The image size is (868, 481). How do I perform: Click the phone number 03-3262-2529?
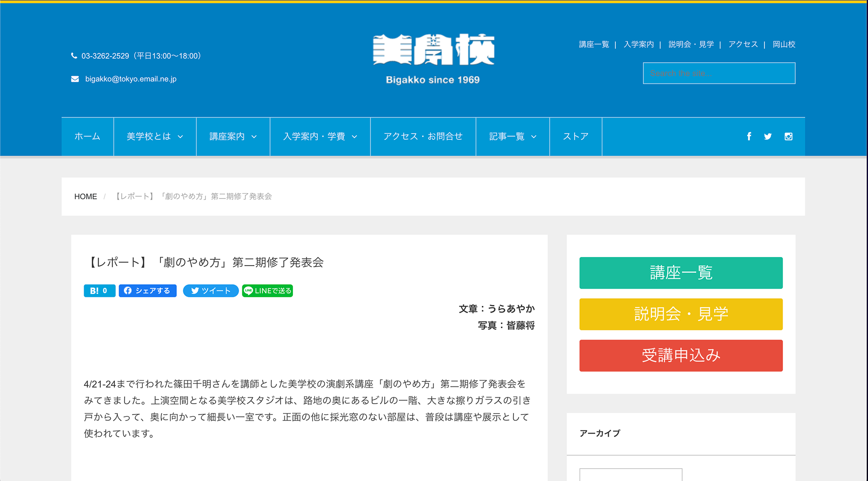pos(105,56)
